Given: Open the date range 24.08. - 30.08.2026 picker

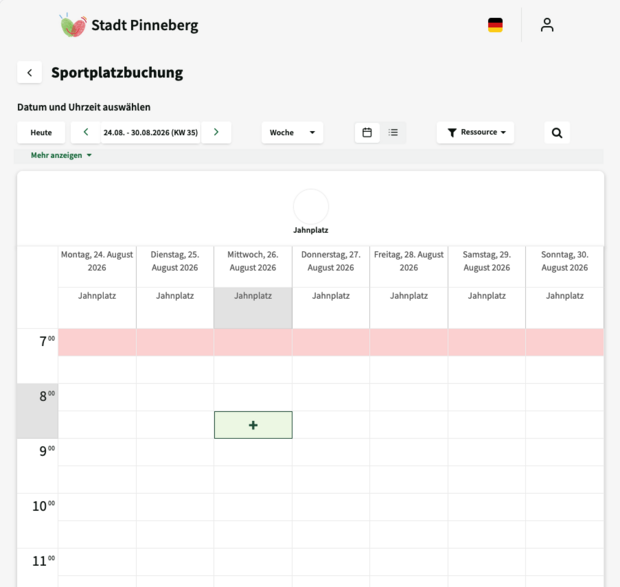Looking at the screenshot, I should [151, 132].
